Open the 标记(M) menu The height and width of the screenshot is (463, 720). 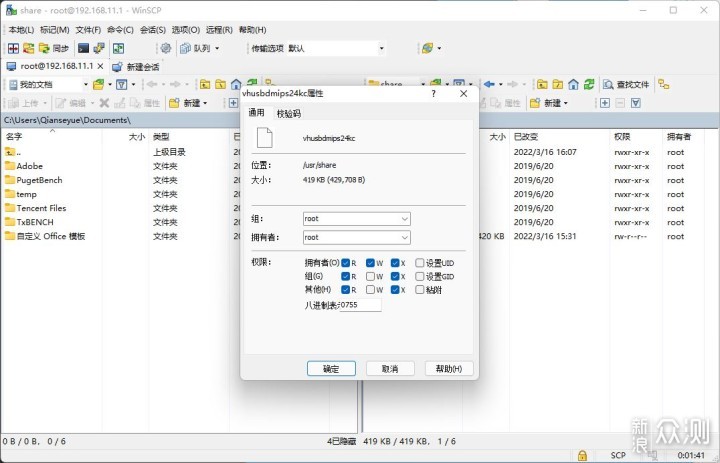point(54,30)
